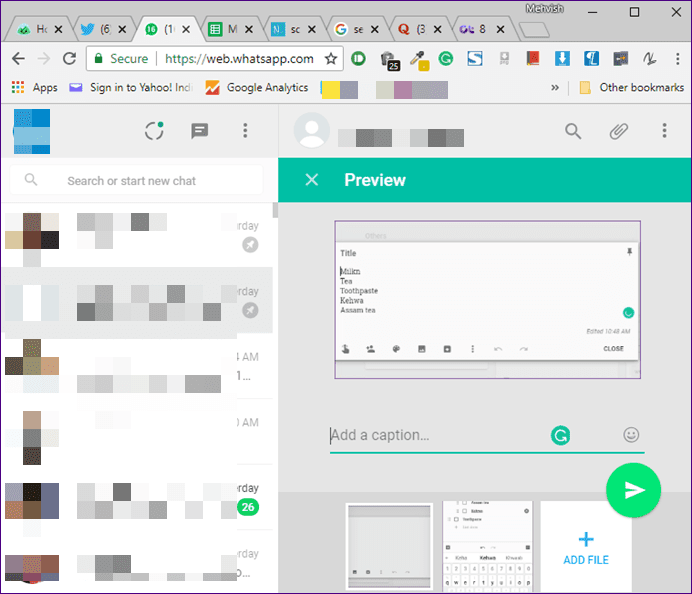Click the Grammarly icon in caption field
Image resolution: width=692 pixels, height=594 pixels.
point(560,436)
